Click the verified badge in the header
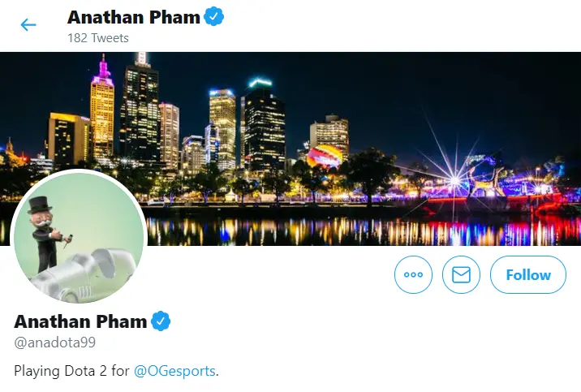 (x=213, y=17)
